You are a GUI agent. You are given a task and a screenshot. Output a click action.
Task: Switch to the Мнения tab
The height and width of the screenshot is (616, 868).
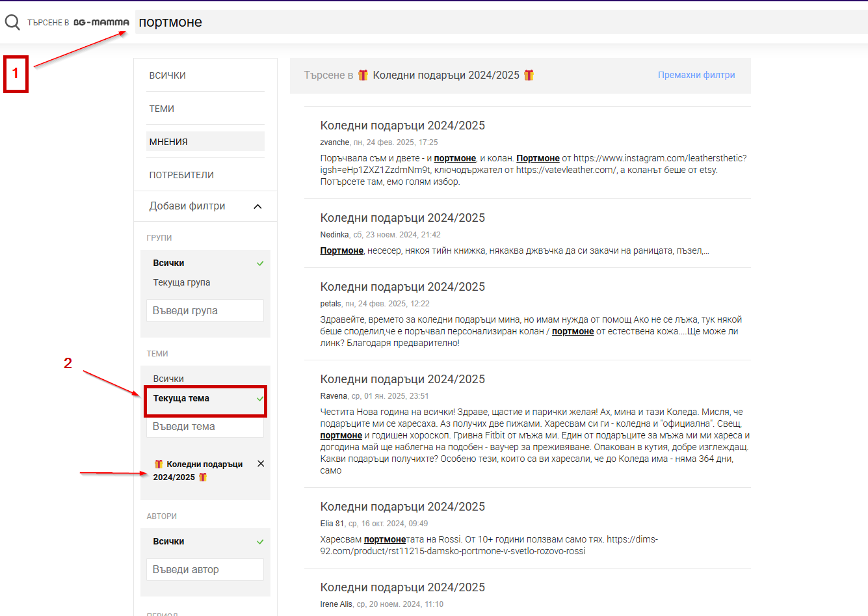point(168,142)
